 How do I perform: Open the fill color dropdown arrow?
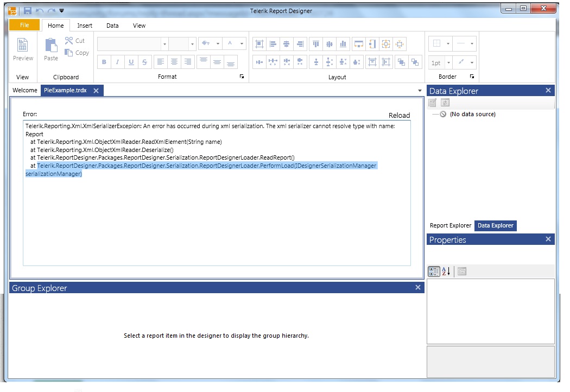(x=218, y=43)
